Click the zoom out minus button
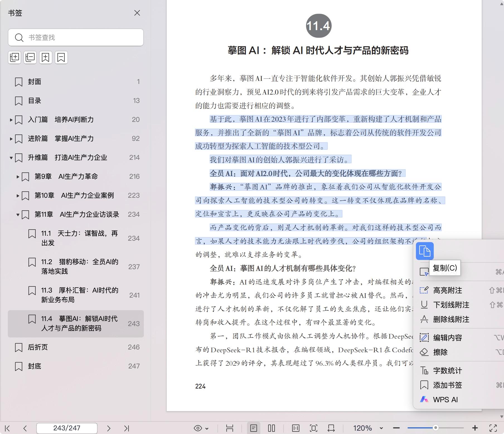The height and width of the screenshot is (434, 504). (396, 428)
